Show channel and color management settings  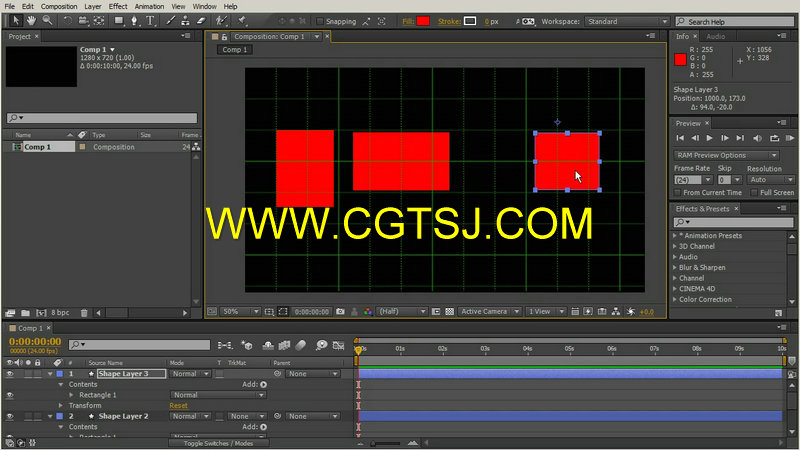coord(367,311)
